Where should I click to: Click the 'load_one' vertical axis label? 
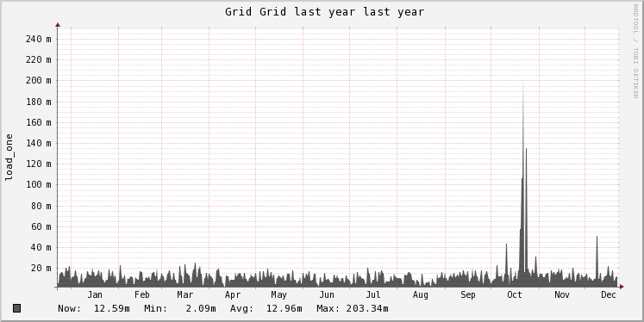point(9,157)
